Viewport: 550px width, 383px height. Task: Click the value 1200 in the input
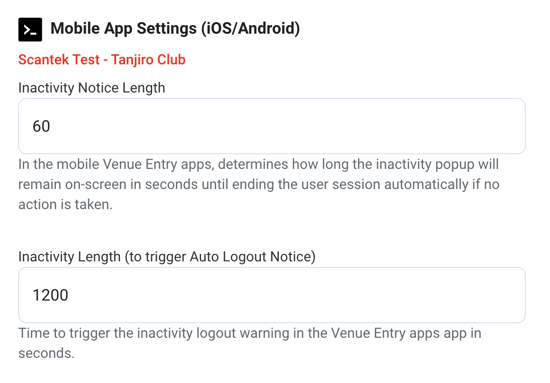[x=50, y=295]
